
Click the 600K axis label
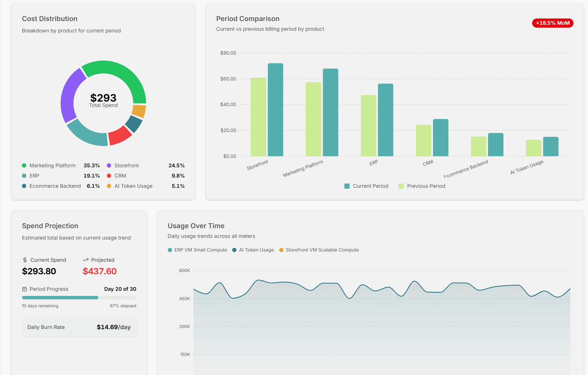tap(184, 271)
